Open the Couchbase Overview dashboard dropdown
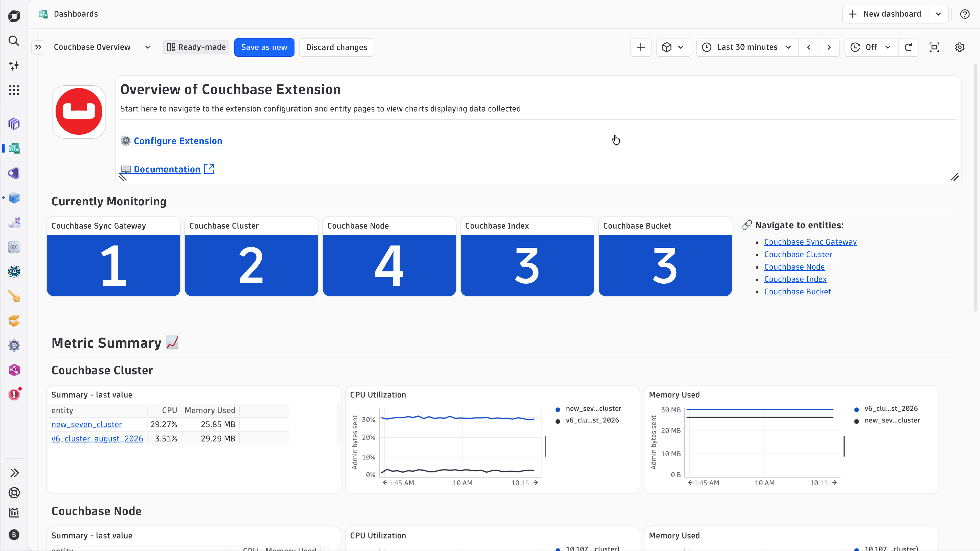The height and width of the screenshot is (551, 980). click(x=148, y=47)
